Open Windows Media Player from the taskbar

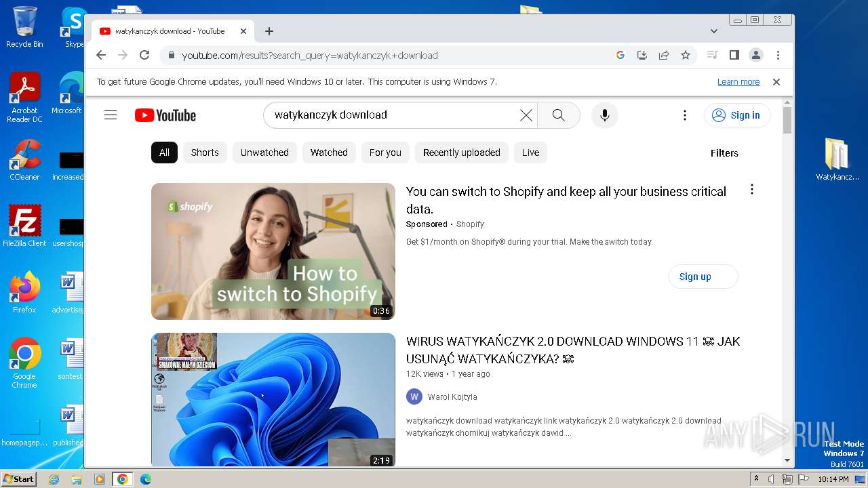click(100, 479)
